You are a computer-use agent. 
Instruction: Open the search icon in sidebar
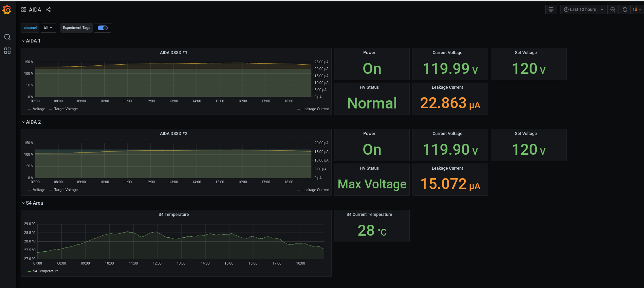pos(7,37)
